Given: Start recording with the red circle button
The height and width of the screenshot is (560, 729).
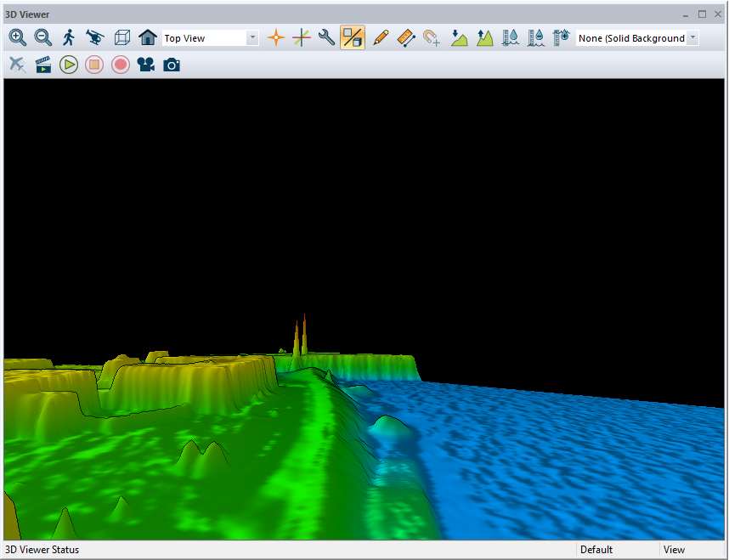Looking at the screenshot, I should tap(121, 65).
